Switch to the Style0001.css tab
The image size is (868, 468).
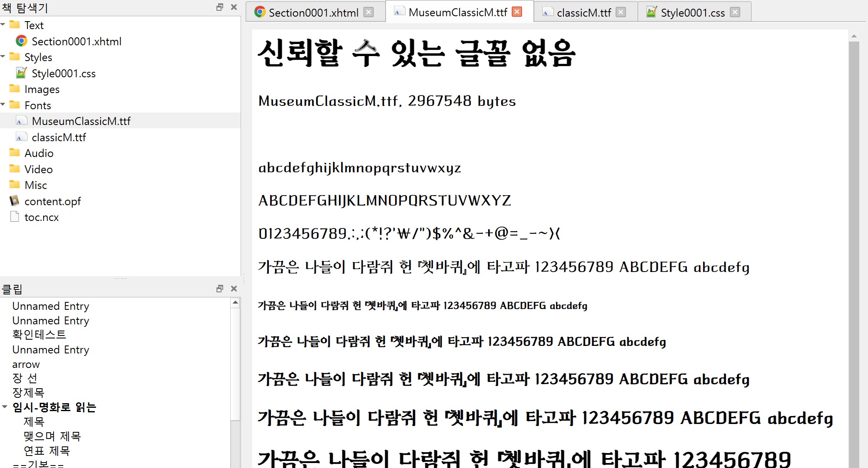692,13
